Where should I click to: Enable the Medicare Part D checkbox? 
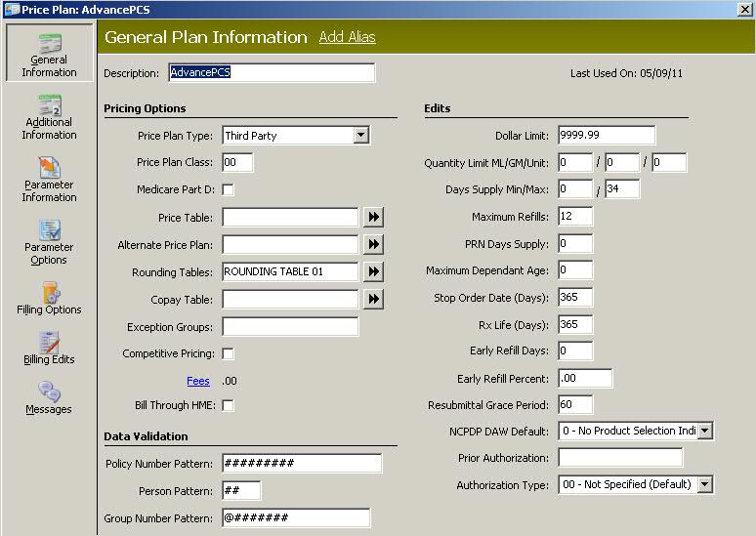[x=228, y=190]
